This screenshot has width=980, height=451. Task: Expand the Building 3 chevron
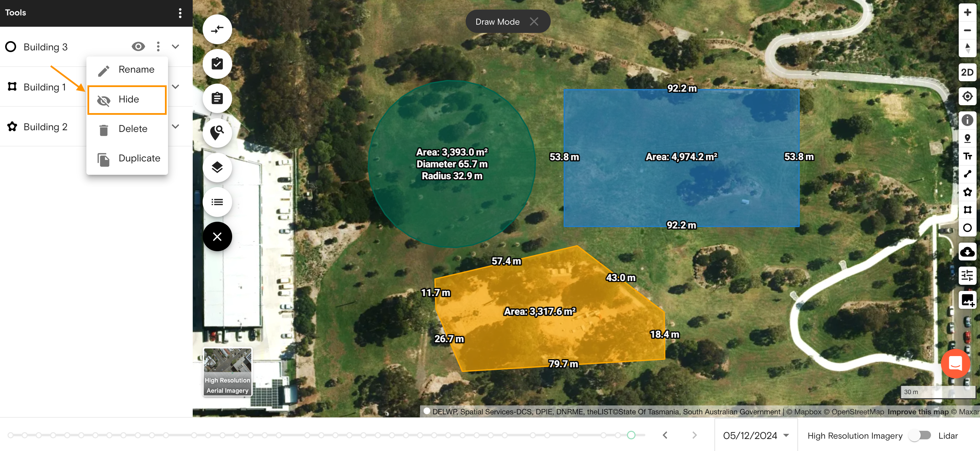point(175,46)
